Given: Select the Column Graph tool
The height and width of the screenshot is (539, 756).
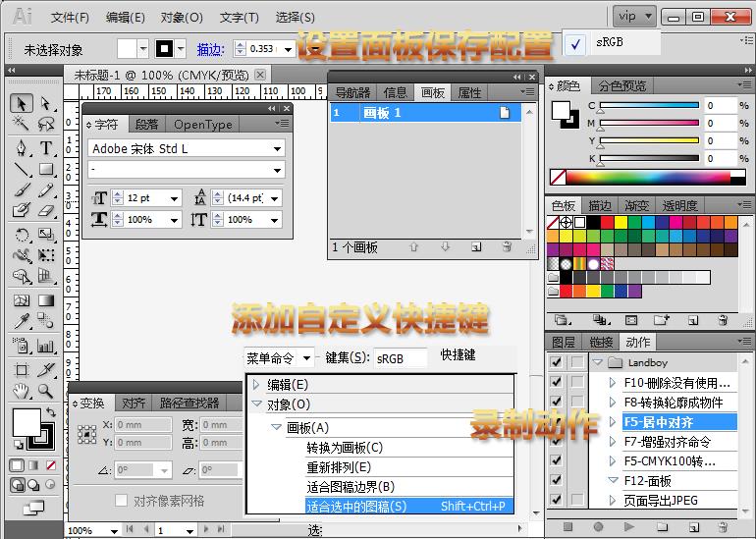Looking at the screenshot, I should tap(46, 346).
